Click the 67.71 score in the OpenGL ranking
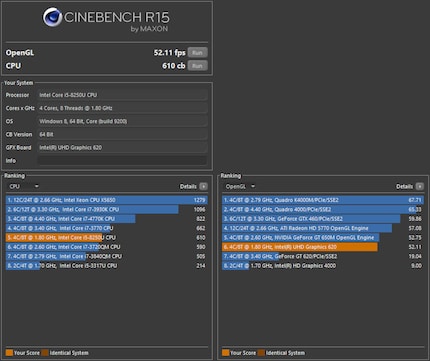 (415, 200)
